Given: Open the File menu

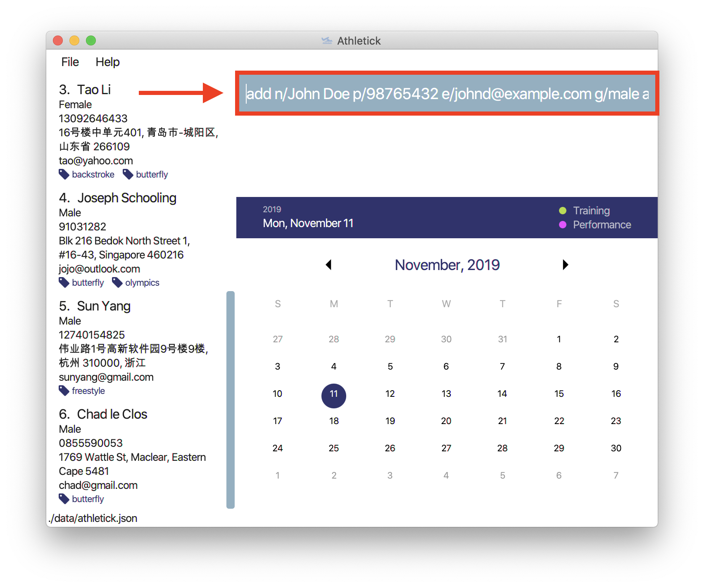Looking at the screenshot, I should coord(70,62).
